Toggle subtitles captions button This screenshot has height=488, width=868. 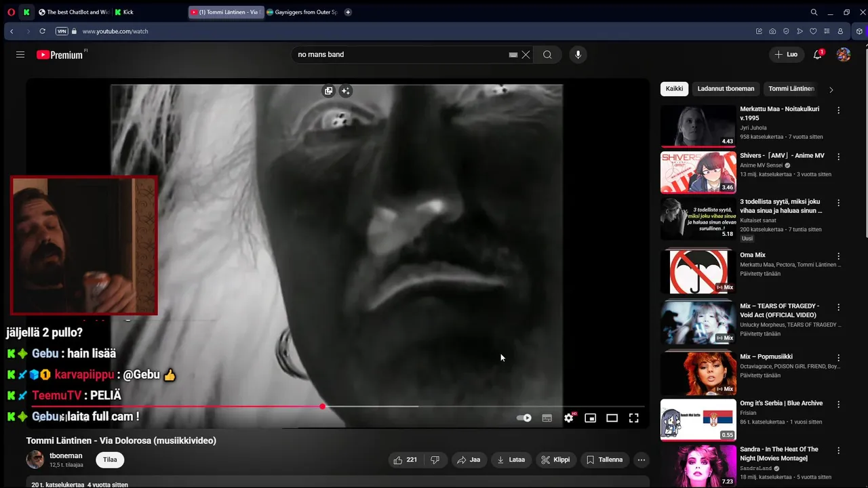coord(547,418)
